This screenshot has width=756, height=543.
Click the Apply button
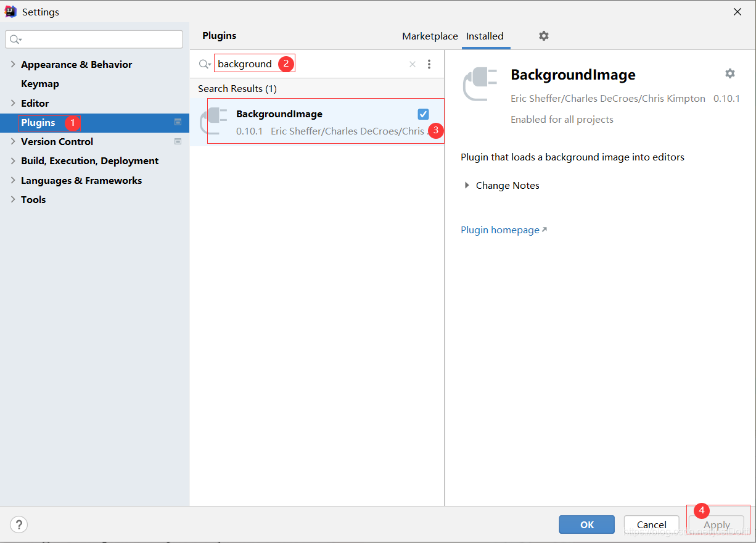(x=717, y=524)
